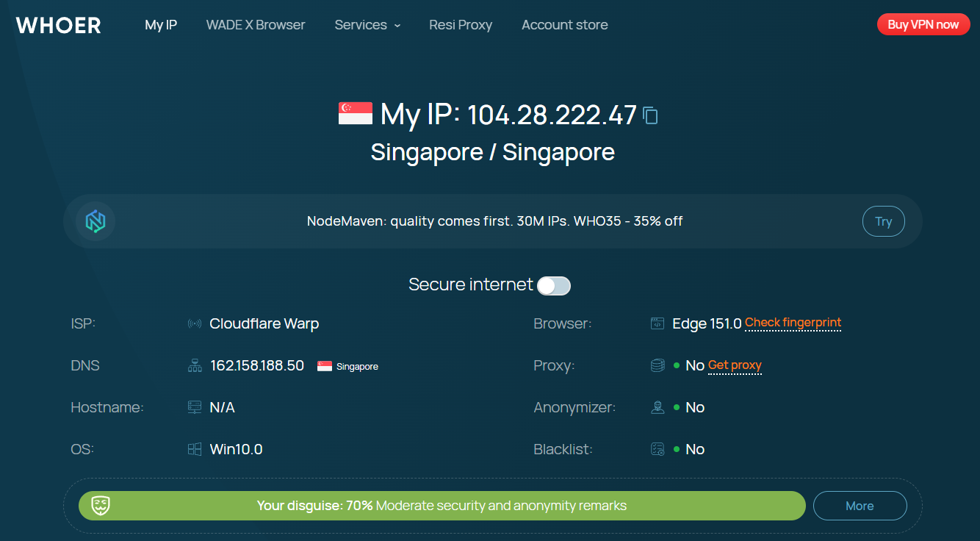Select the IP address 104.28.222.47 text
Image resolution: width=980 pixels, height=541 pixels.
pyautogui.click(x=552, y=115)
